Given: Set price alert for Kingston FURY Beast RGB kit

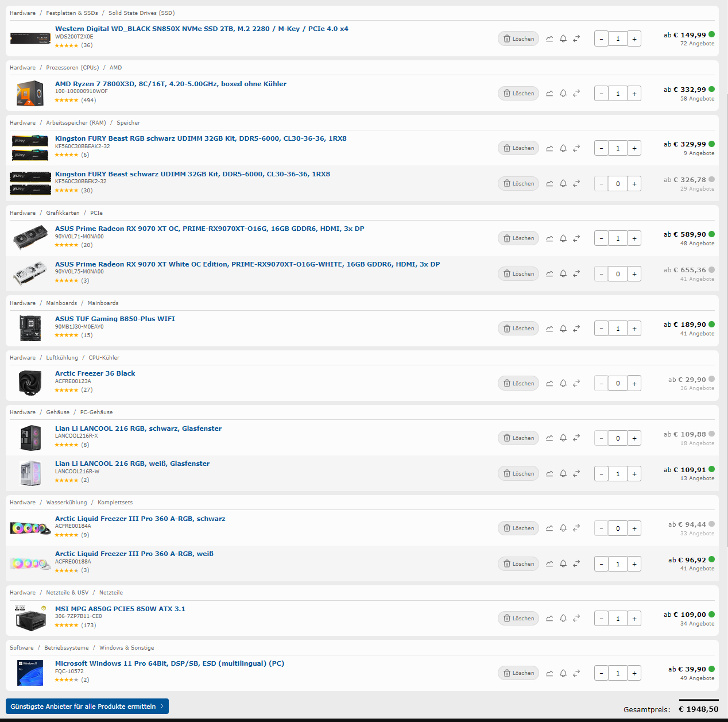Looking at the screenshot, I should tap(563, 148).
